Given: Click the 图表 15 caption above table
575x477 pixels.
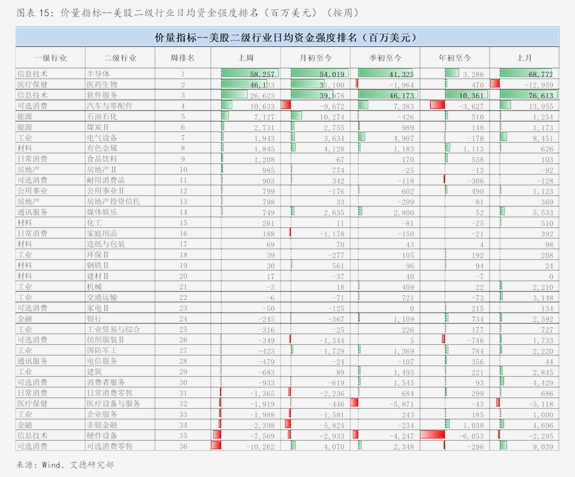Looking at the screenshot, I should 187,13.
